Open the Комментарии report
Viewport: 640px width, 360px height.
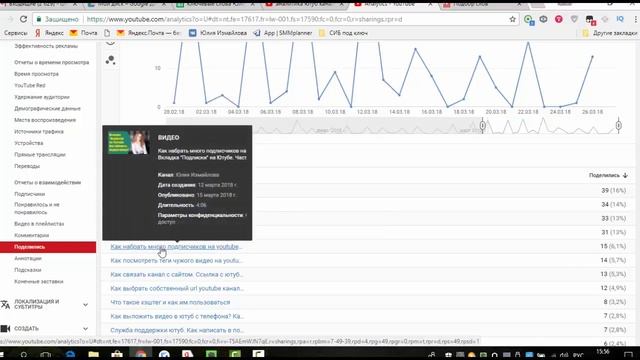pyautogui.click(x=31, y=235)
